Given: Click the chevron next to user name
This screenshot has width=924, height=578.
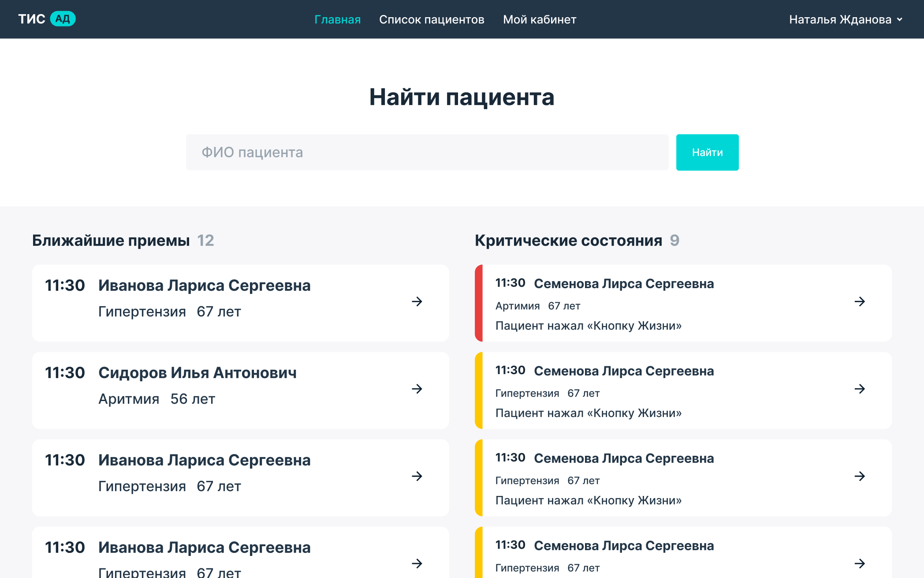Looking at the screenshot, I should coord(900,20).
